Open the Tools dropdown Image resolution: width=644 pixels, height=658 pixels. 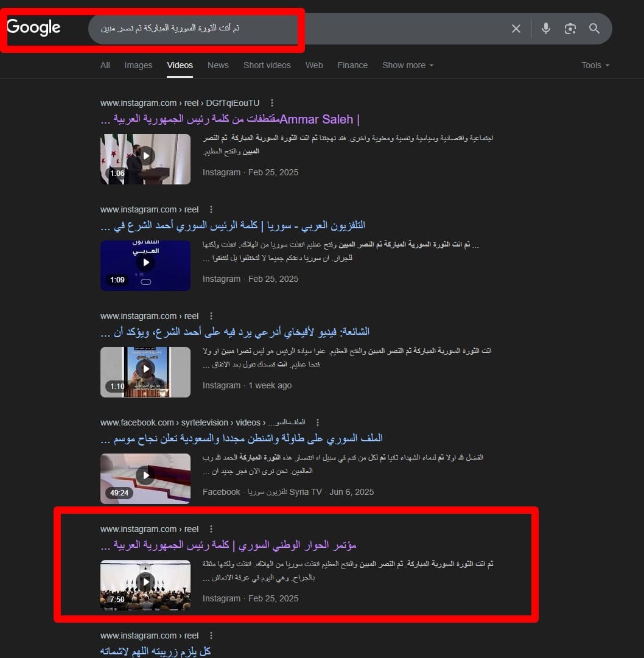click(x=595, y=66)
